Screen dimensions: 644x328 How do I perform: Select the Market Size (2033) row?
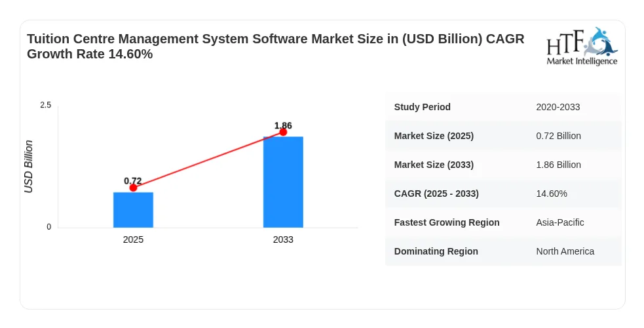pyautogui.click(x=503, y=165)
